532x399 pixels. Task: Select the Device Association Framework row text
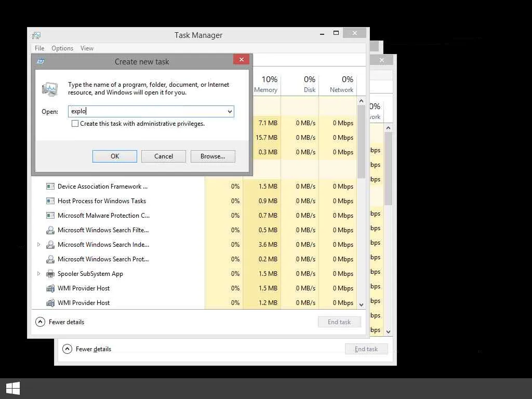[102, 187]
